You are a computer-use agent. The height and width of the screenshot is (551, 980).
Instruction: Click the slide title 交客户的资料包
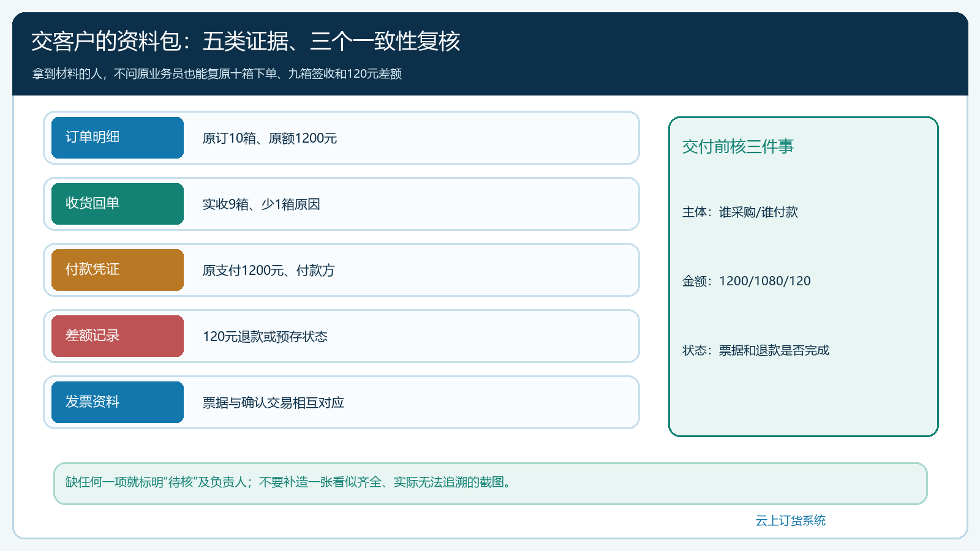[x=246, y=41]
